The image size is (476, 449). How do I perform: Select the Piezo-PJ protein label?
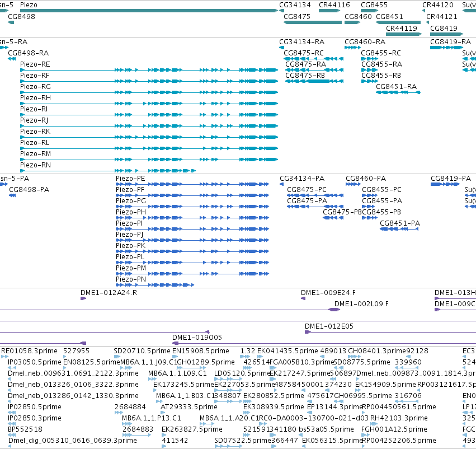pos(129,235)
